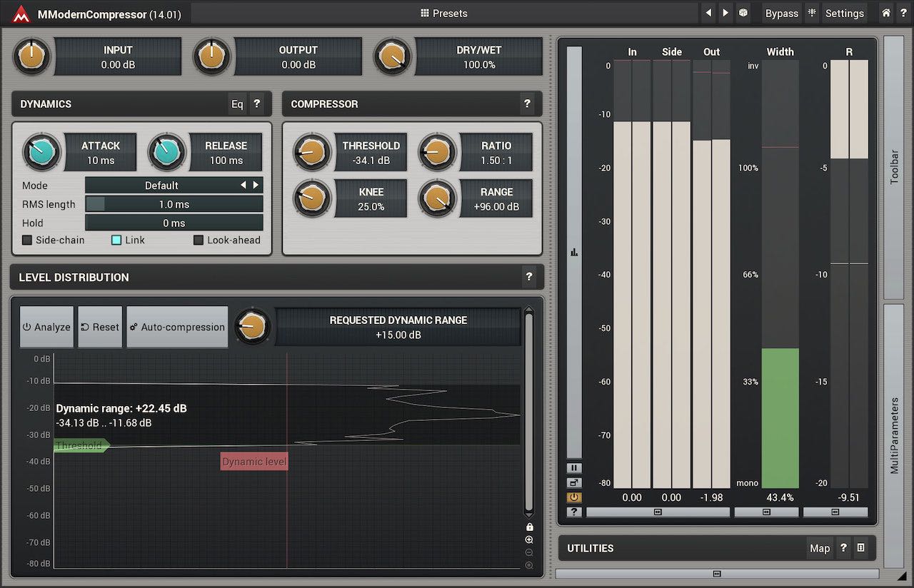Toggle the orange meter power button

coord(574,497)
